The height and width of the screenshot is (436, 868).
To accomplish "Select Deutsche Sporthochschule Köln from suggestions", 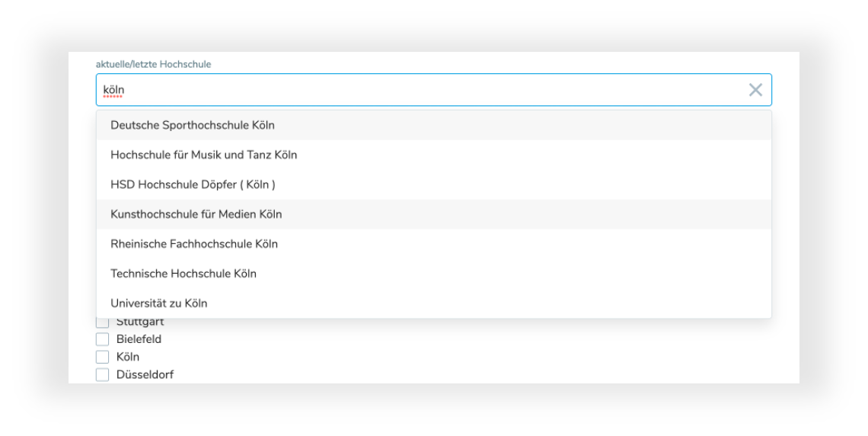I will coord(193,125).
